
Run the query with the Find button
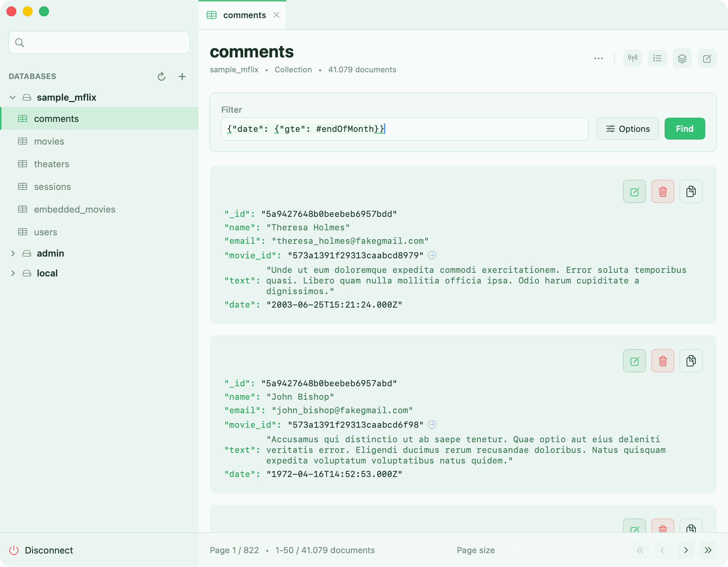684,129
